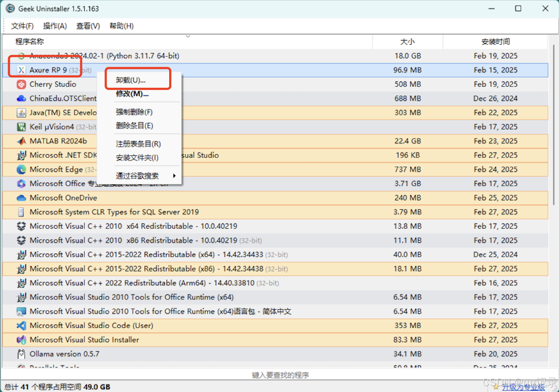The width and height of the screenshot is (559, 392).
Task: Click the Cherry Studio app icon
Action: point(21,84)
